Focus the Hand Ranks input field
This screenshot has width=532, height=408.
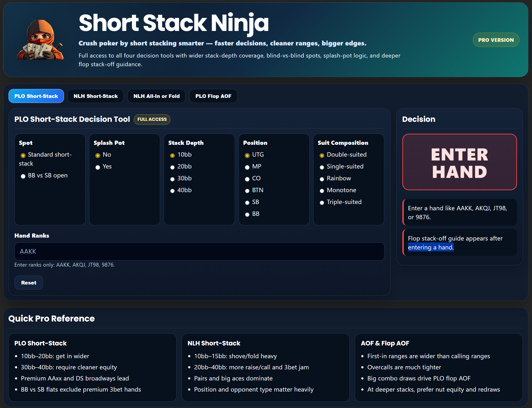[199, 251]
